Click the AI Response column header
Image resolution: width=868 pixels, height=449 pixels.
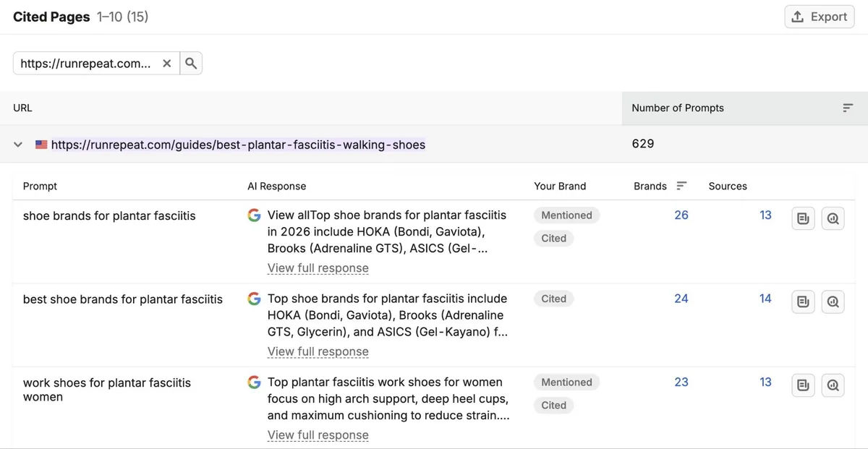[x=276, y=186]
